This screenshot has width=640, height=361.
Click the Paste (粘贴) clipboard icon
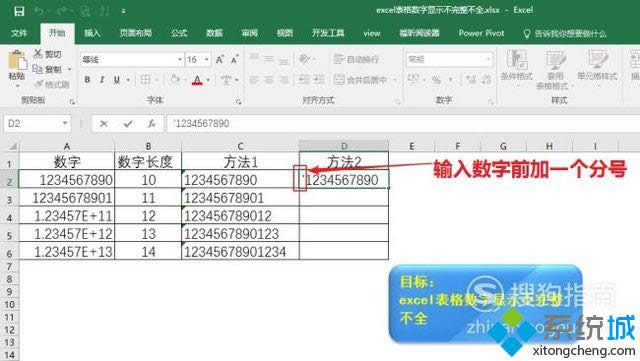coord(18,60)
